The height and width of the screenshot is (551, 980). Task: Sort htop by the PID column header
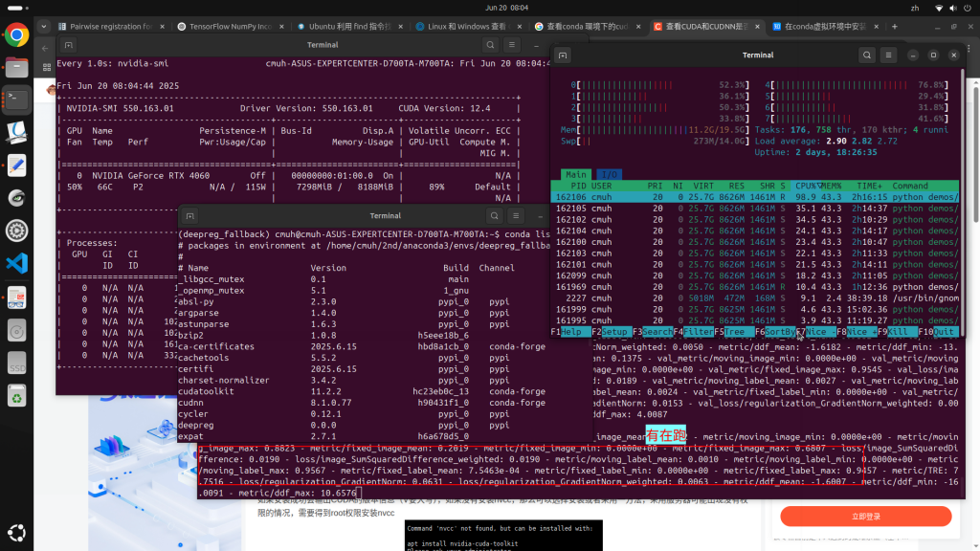[x=579, y=186]
